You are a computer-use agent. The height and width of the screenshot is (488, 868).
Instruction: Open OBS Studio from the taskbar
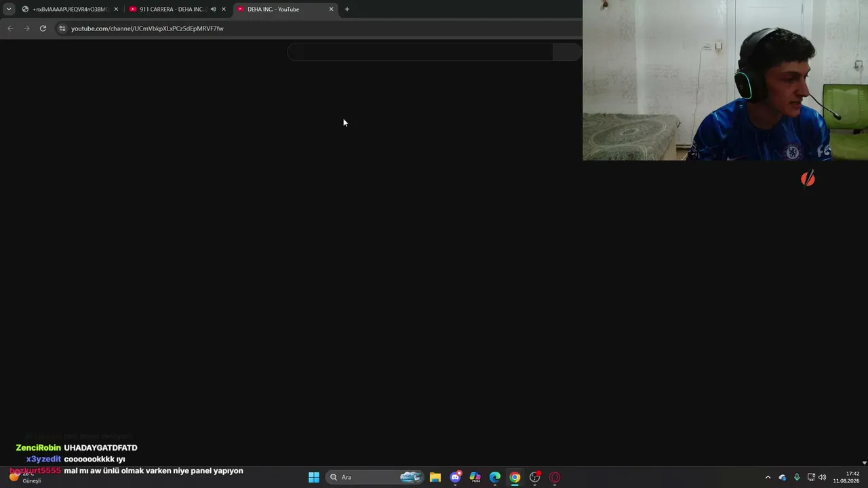(x=535, y=477)
